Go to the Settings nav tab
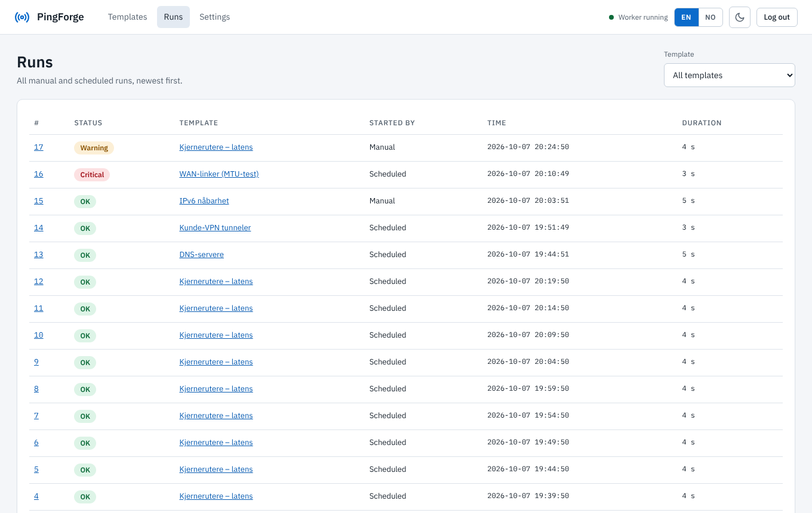Screen dimensions: 812x513 pos(214,17)
